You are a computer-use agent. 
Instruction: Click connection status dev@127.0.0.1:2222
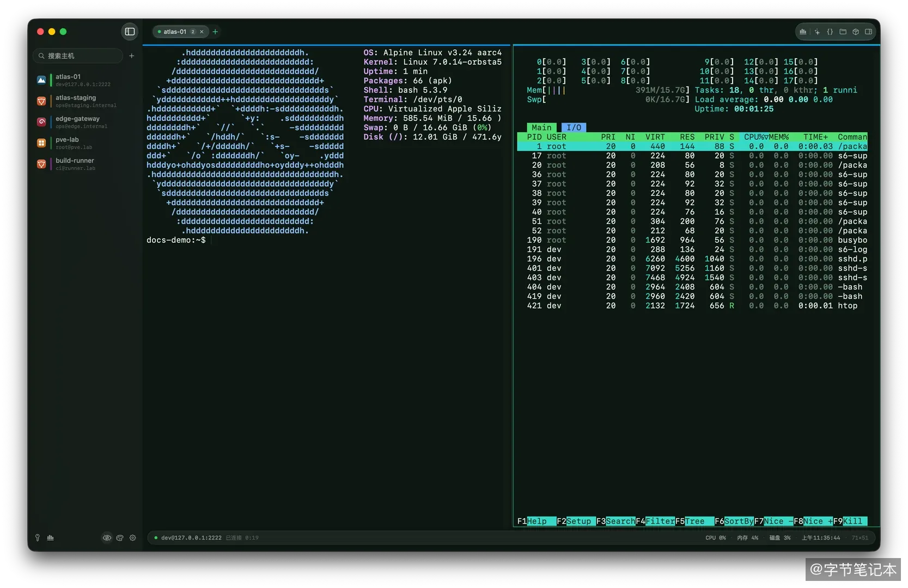[191, 538]
